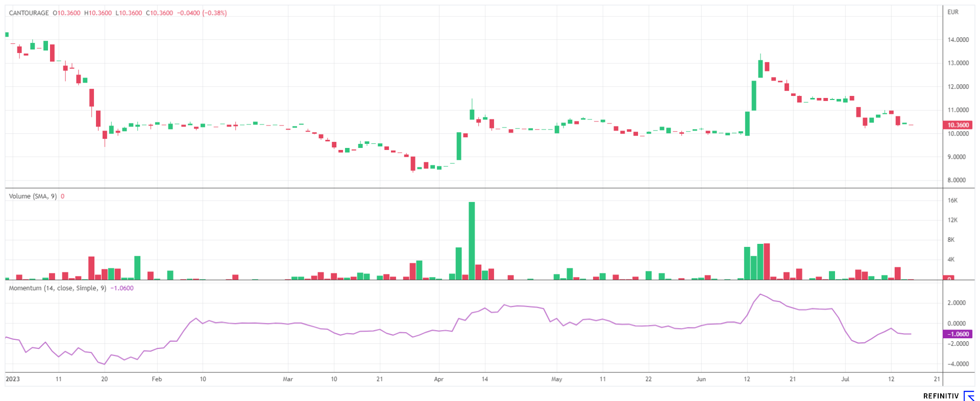Click the 9.0000 price axis label
The height and width of the screenshot is (401, 980).
coord(957,157)
